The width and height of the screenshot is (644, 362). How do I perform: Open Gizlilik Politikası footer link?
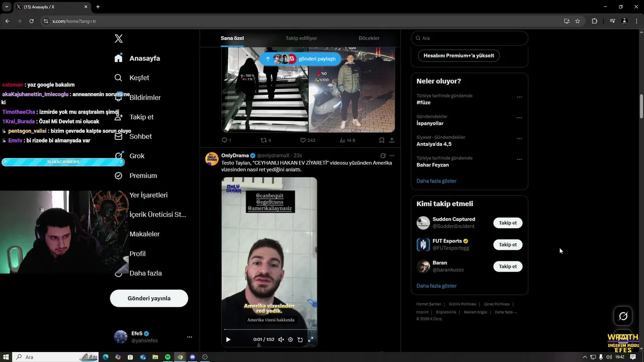click(462, 304)
